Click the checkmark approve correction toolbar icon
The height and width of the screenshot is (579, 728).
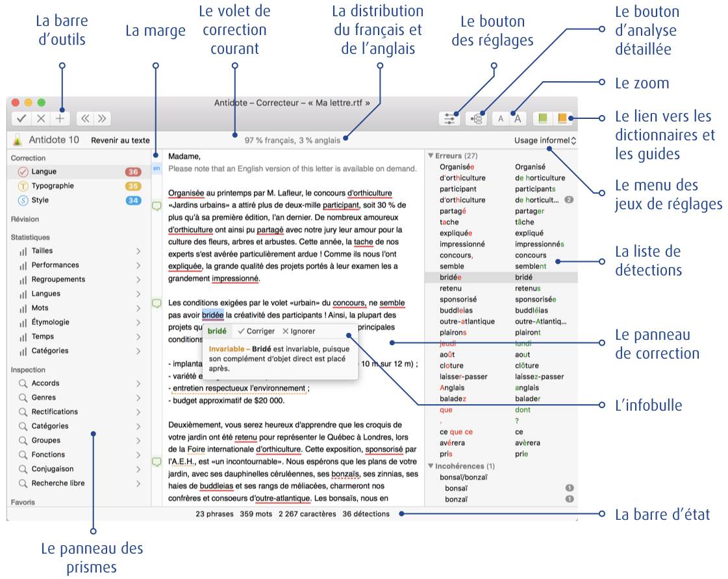pyautogui.click(x=22, y=118)
